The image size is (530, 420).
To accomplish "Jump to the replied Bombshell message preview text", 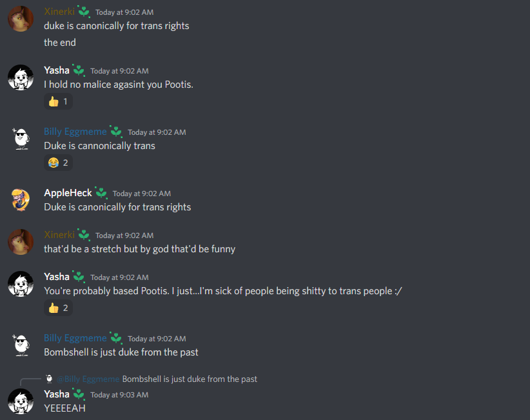I will point(190,379).
